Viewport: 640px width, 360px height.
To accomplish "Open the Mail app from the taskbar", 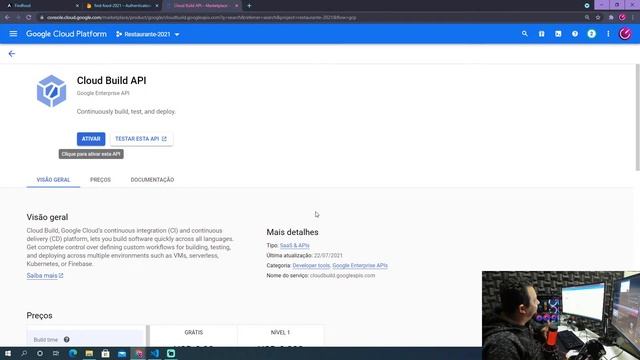I will pyautogui.click(x=122, y=353).
